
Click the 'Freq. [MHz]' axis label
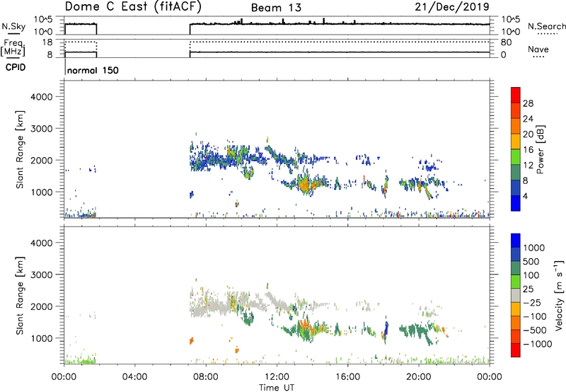13,47
